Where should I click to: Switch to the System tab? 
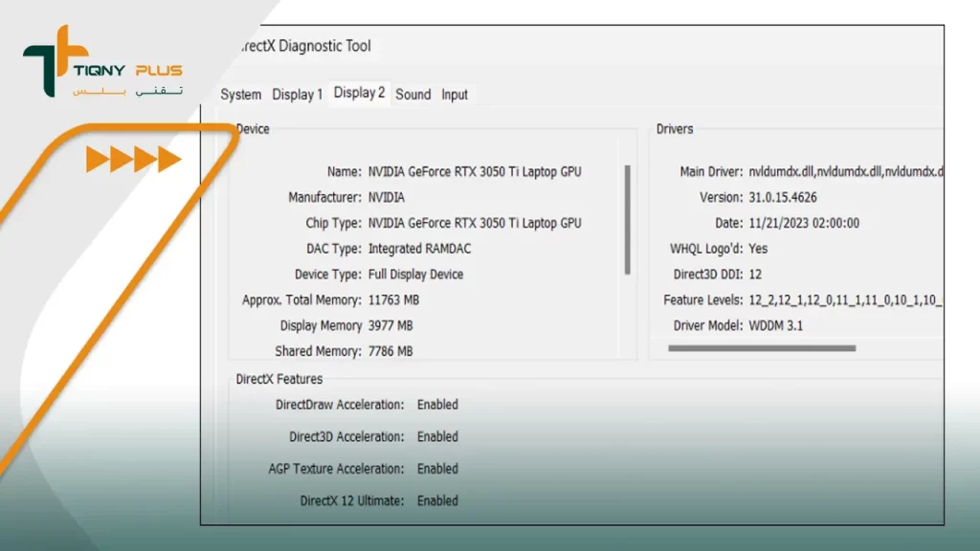[x=240, y=95]
